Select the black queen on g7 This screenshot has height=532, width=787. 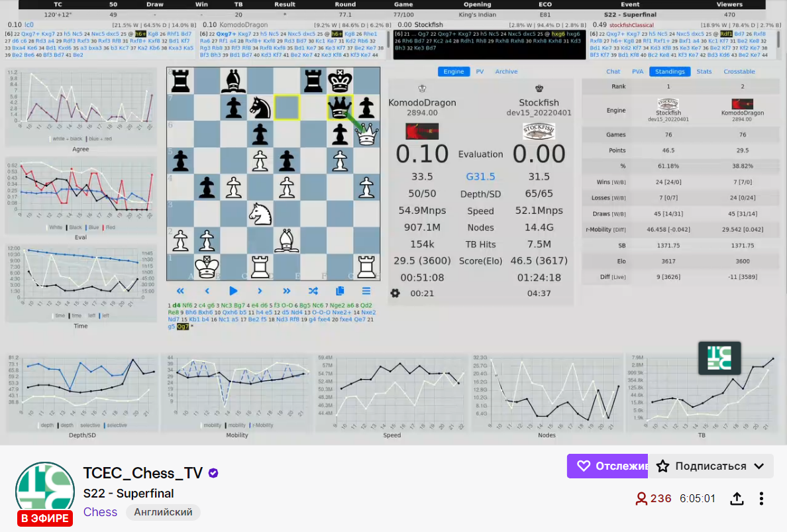340,107
